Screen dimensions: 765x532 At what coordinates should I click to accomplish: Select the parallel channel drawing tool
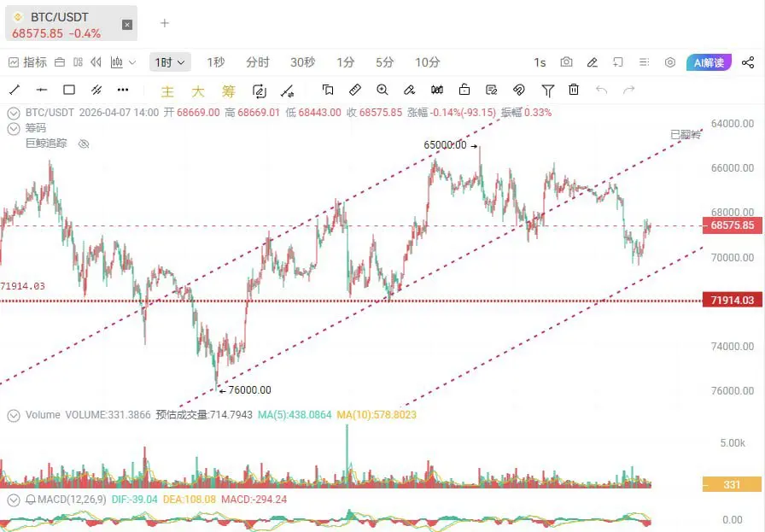pyautogui.click(x=96, y=90)
